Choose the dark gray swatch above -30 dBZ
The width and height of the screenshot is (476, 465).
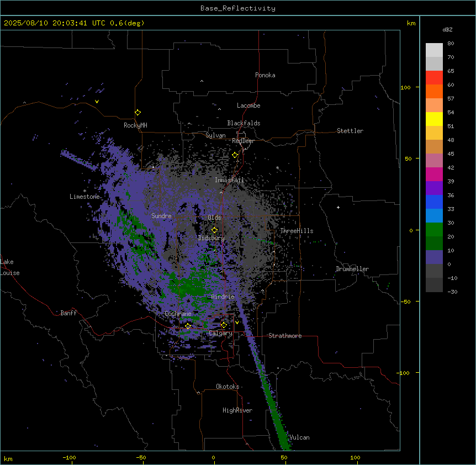tap(434, 285)
